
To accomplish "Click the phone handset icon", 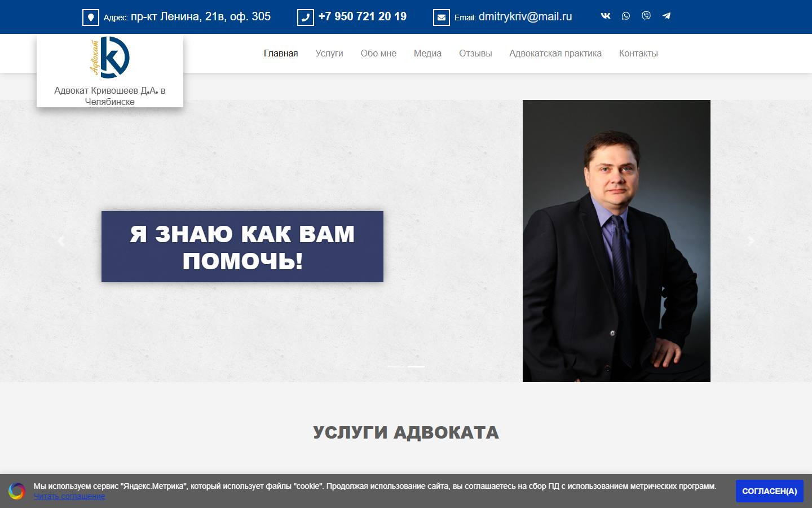I will pos(306,17).
